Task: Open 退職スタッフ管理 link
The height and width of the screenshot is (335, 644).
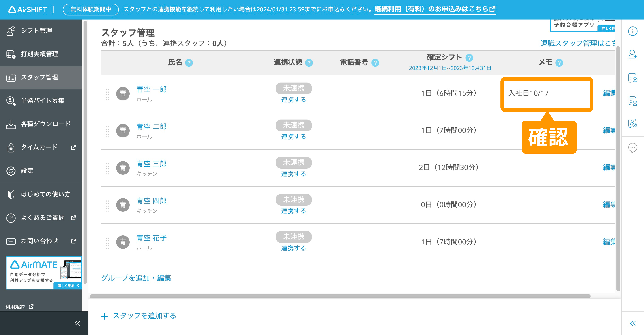Action: [x=577, y=43]
